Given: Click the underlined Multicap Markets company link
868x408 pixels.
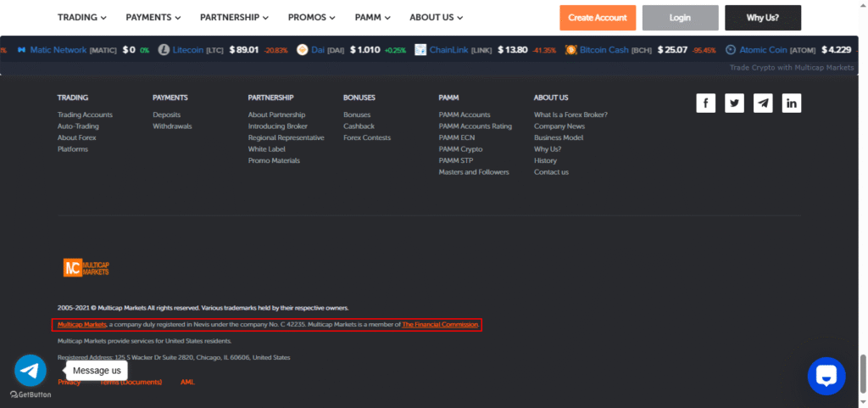Looking at the screenshot, I should 82,324.
